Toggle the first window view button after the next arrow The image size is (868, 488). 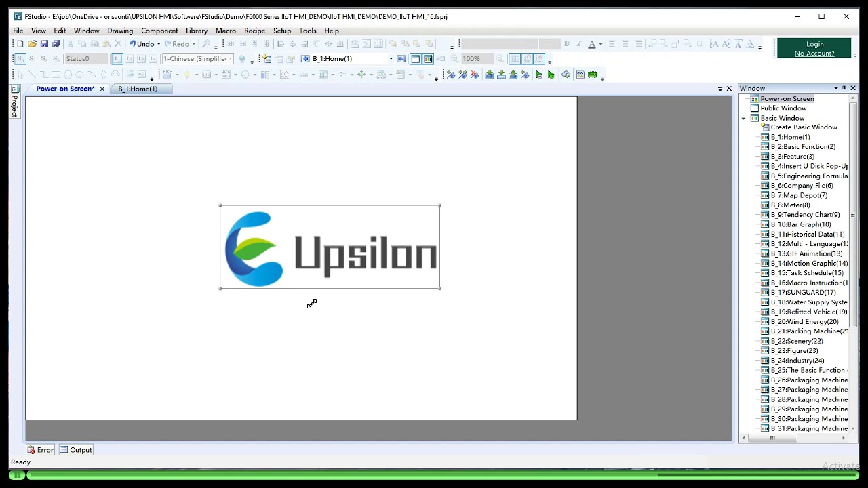click(x=415, y=58)
